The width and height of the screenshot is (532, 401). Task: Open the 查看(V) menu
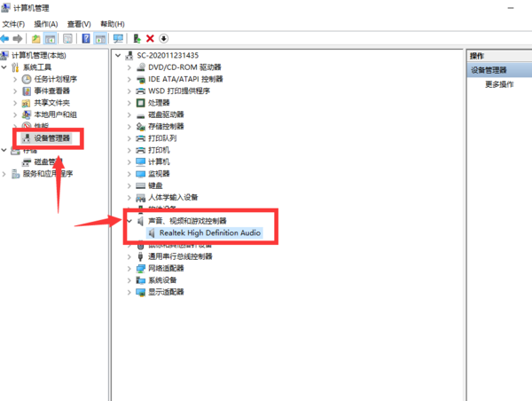pyautogui.click(x=79, y=24)
